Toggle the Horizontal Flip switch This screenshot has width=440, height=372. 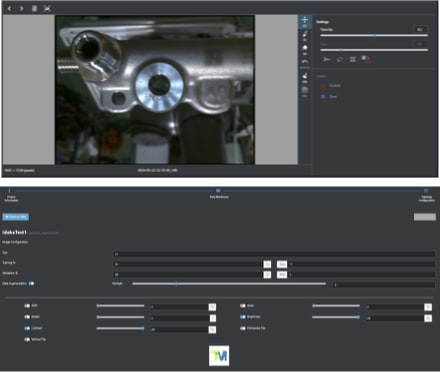point(243,328)
